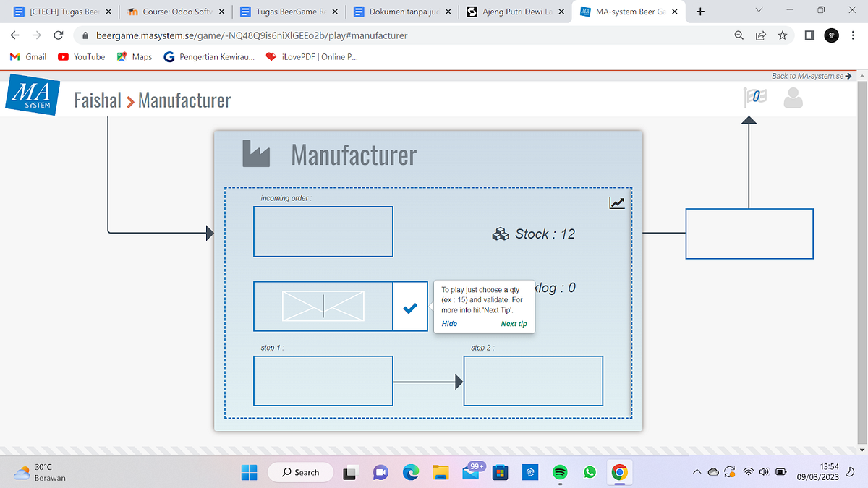Open Spotify from the taskbar
This screenshot has height=488, width=868.
560,471
